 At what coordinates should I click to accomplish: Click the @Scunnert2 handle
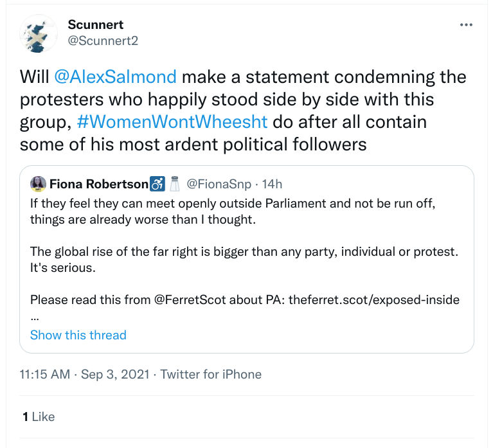click(103, 40)
